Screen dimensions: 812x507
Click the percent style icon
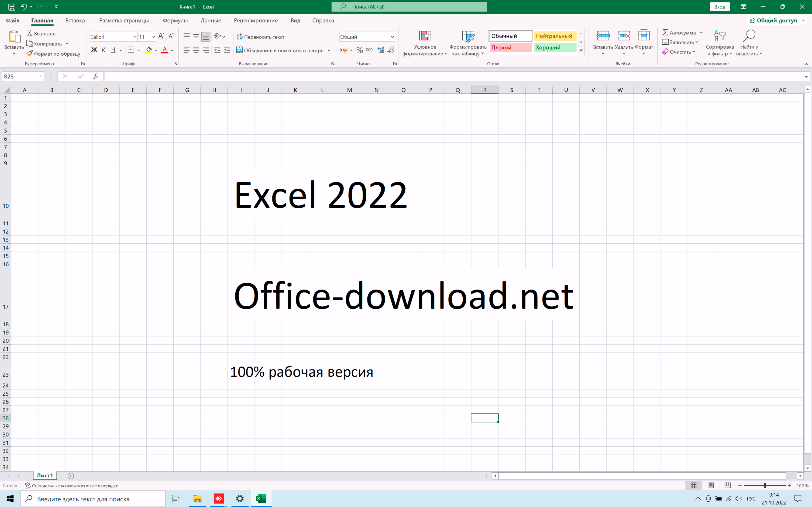coord(360,50)
